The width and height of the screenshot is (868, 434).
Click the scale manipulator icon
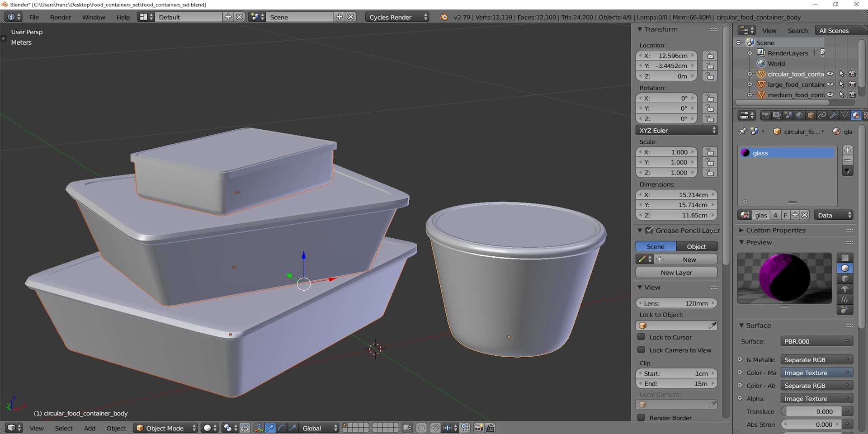coord(292,428)
